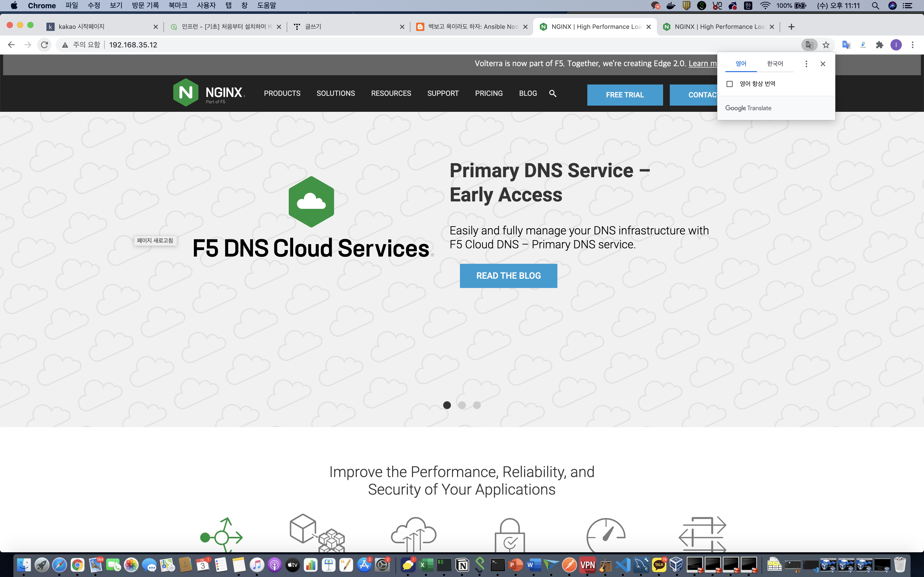The height and width of the screenshot is (577, 924).
Task: Click the bookmark star icon
Action: pyautogui.click(x=826, y=45)
